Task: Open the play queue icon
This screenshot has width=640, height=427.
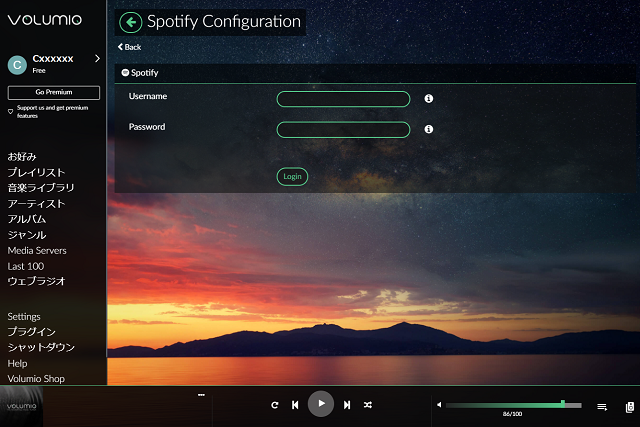Action: point(602,407)
